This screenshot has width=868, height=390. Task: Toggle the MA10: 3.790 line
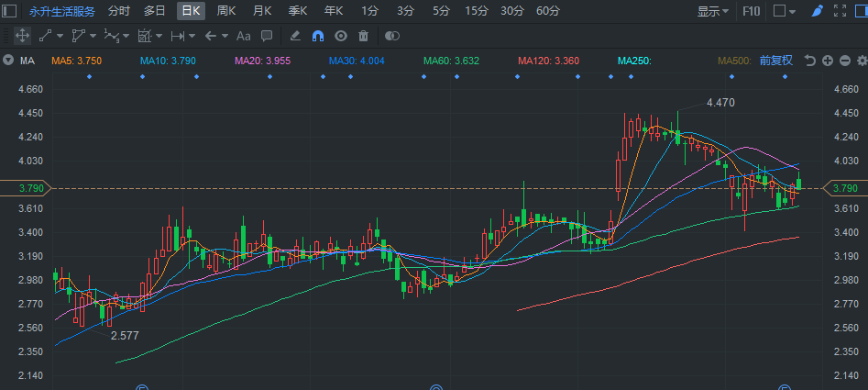point(168,61)
